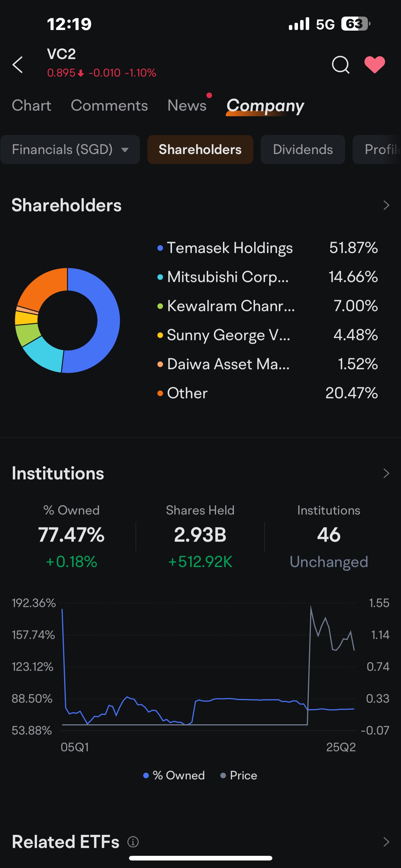The height and width of the screenshot is (868, 401).
Task: Tap the cyan Mitsubishi donut segment
Action: (x=47, y=357)
